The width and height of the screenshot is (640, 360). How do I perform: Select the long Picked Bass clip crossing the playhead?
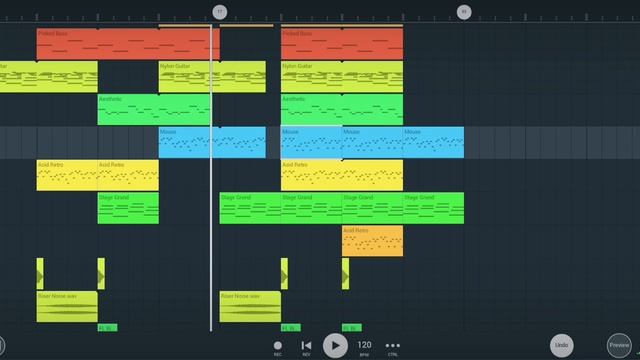click(128, 44)
